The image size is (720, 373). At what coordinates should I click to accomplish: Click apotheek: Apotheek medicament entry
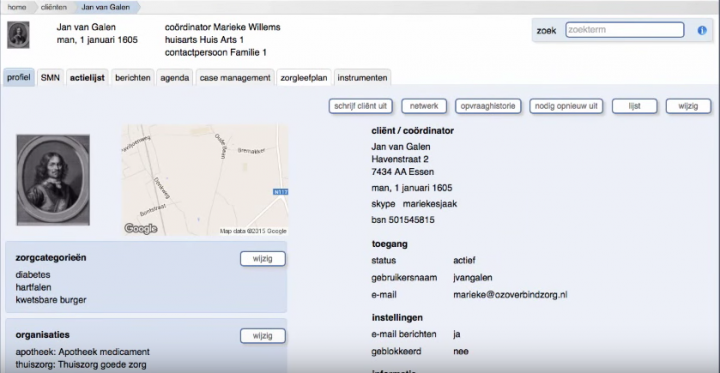click(83, 352)
